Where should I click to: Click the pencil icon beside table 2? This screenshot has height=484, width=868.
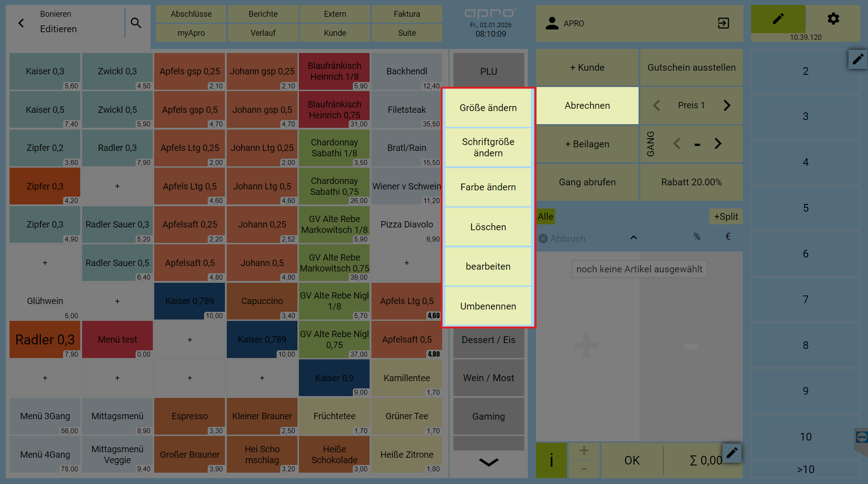coord(858,59)
